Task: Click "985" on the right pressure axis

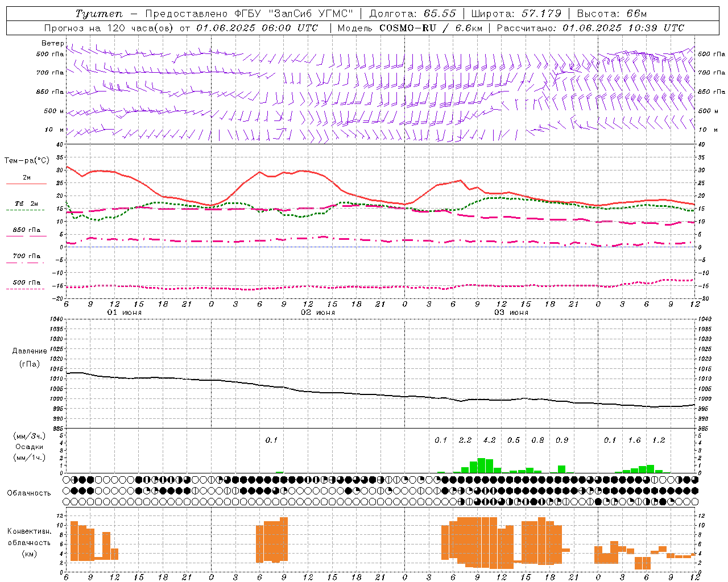Action: click(x=704, y=429)
